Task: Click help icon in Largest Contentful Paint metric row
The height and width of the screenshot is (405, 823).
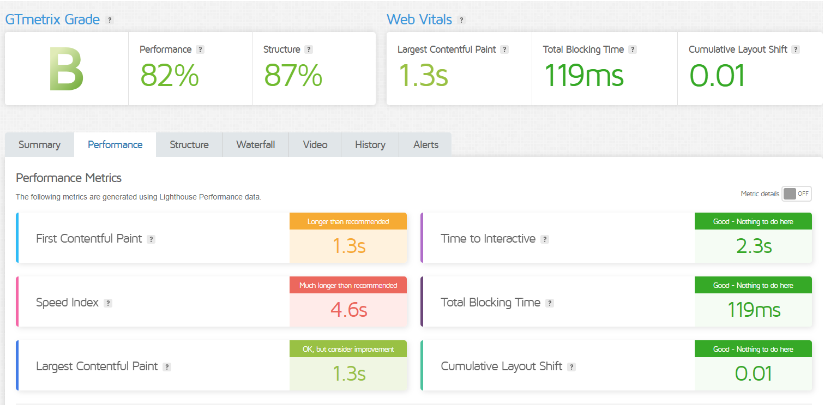Action: 167,367
